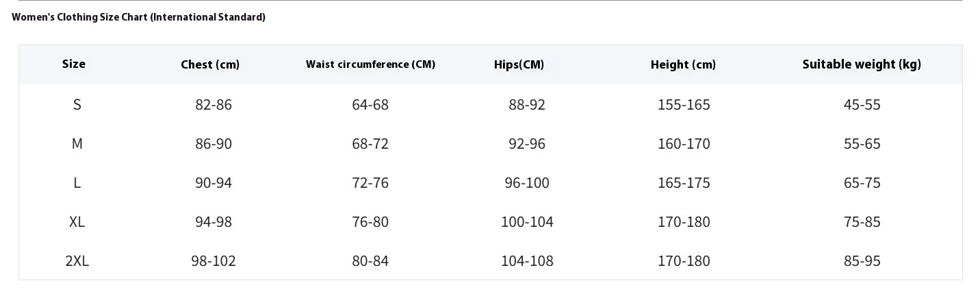Select the Waist circumference (CM) header

[370, 64]
